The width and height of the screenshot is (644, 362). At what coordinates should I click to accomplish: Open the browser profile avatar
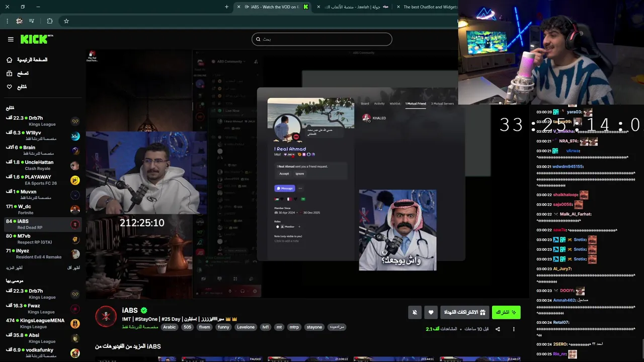click(19, 21)
